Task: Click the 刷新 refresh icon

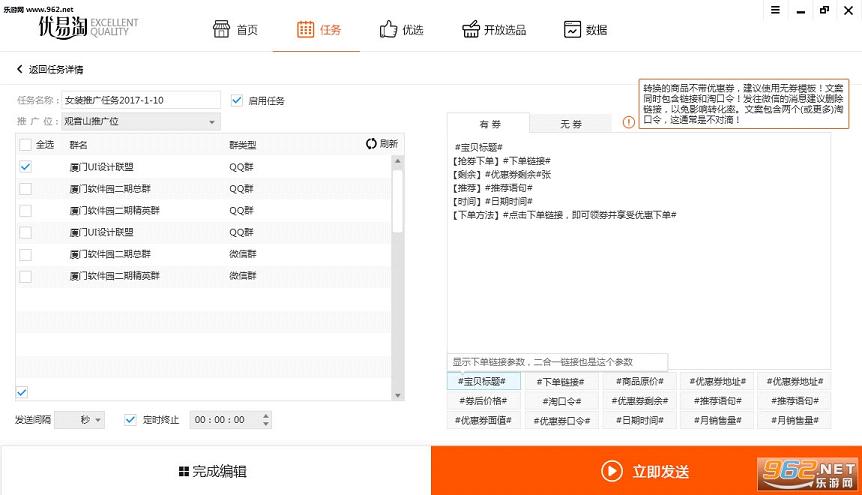Action: (x=371, y=144)
